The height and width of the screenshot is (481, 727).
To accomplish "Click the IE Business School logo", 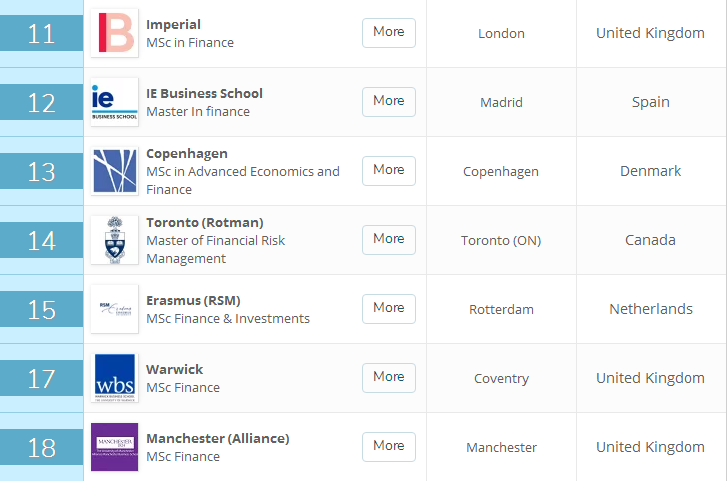I will tap(114, 102).
